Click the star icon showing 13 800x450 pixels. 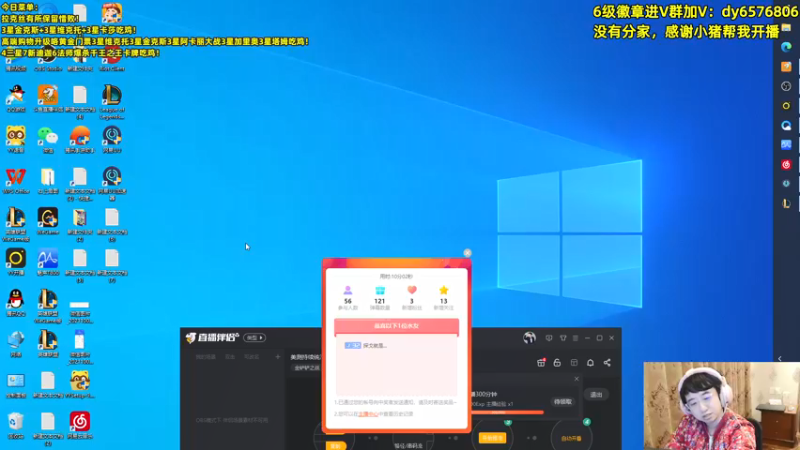point(443,290)
